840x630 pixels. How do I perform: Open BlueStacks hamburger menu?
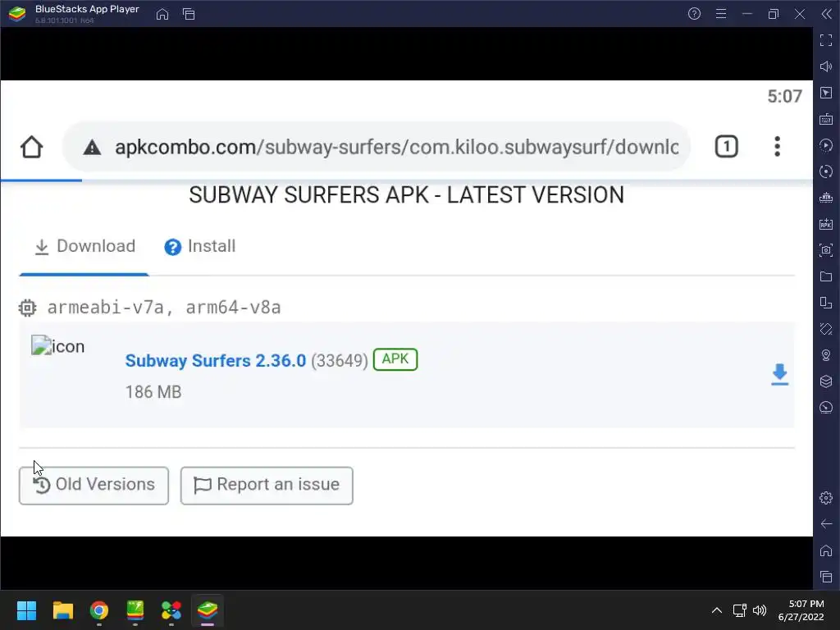coord(721,14)
